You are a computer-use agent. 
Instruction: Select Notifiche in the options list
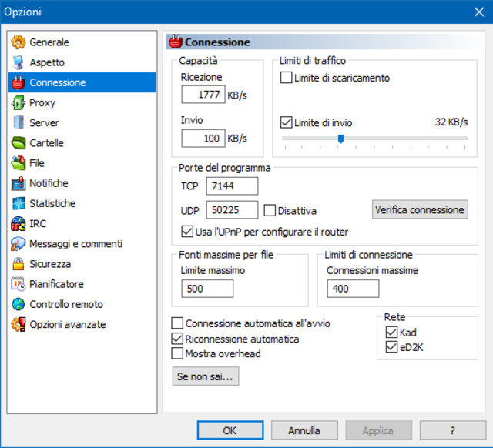click(82, 183)
